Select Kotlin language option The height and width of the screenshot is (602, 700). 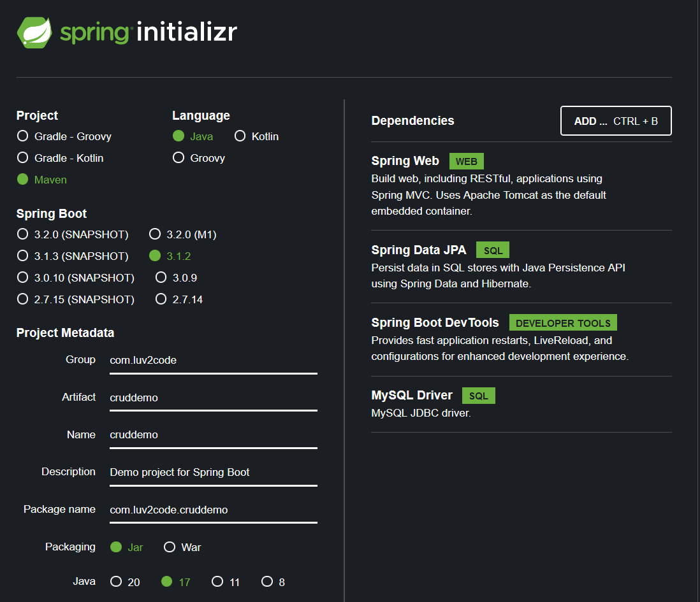[256, 136]
